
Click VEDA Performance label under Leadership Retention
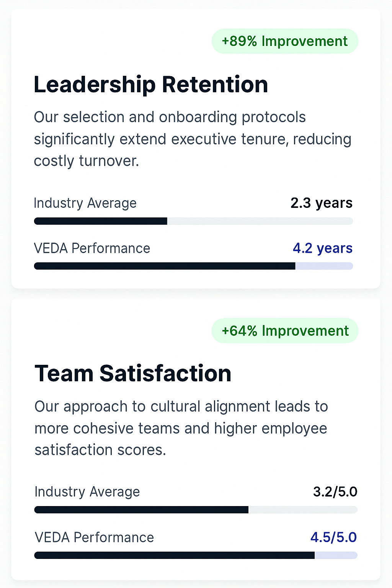92,248
